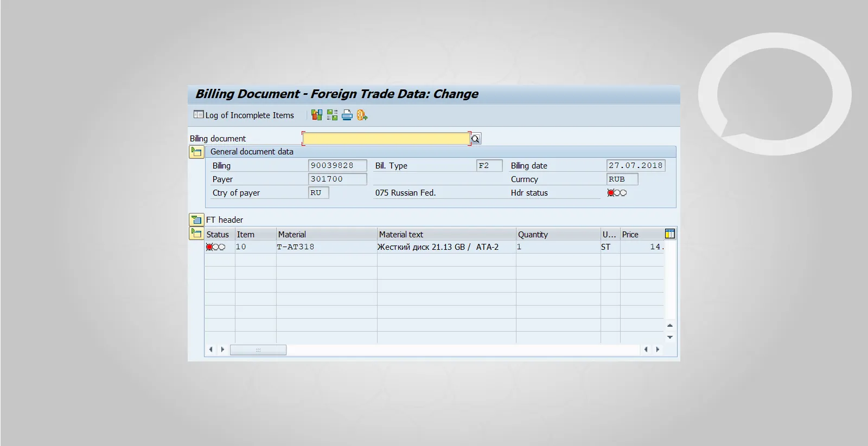Click the Billing number field 90039828
The image size is (868, 446).
pyautogui.click(x=337, y=165)
